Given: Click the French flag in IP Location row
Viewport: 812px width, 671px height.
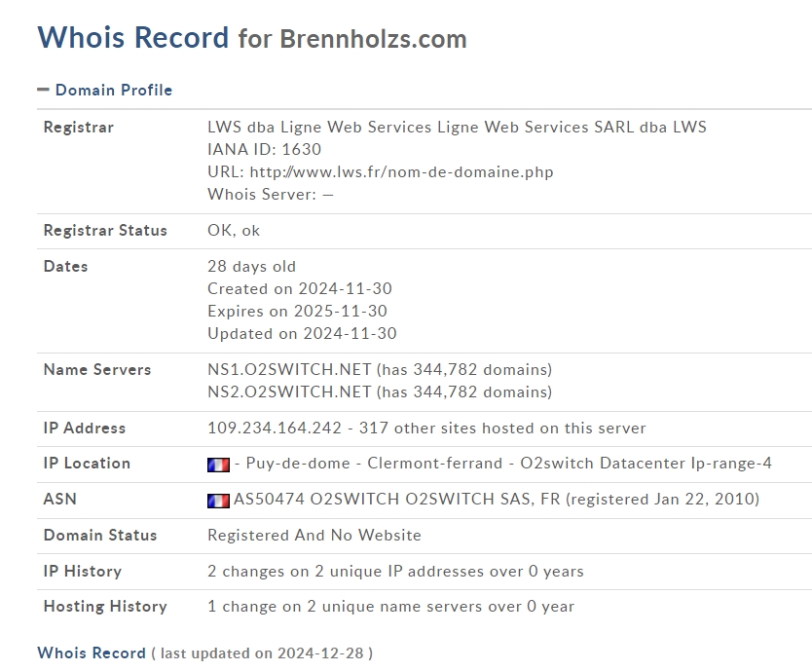Looking at the screenshot, I should click(x=218, y=465).
